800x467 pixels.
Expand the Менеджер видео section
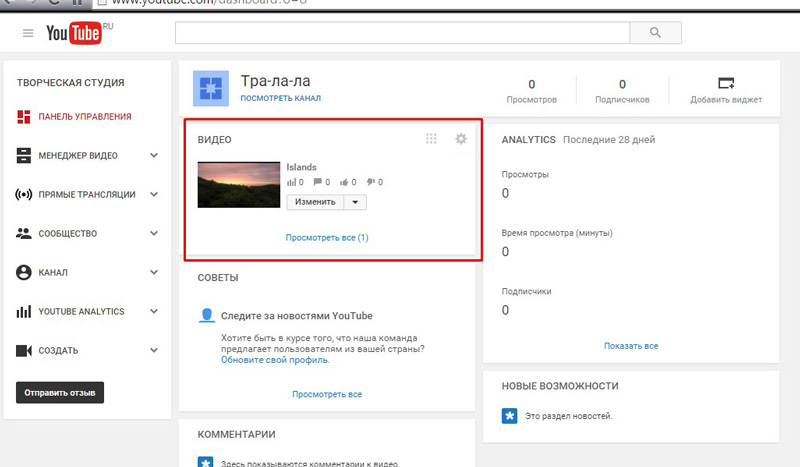(x=154, y=156)
